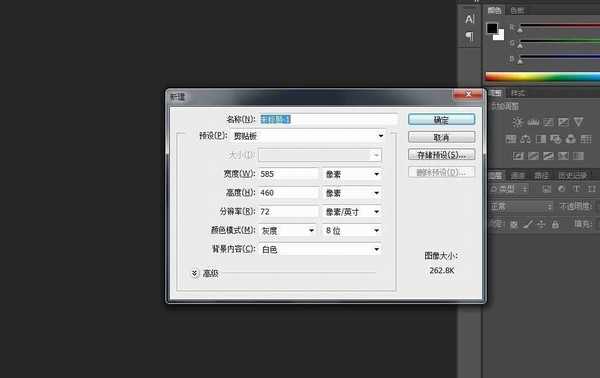Viewport: 600px width, 378px height.
Task: Open the Character panel icon (A|)
Action: (470, 19)
